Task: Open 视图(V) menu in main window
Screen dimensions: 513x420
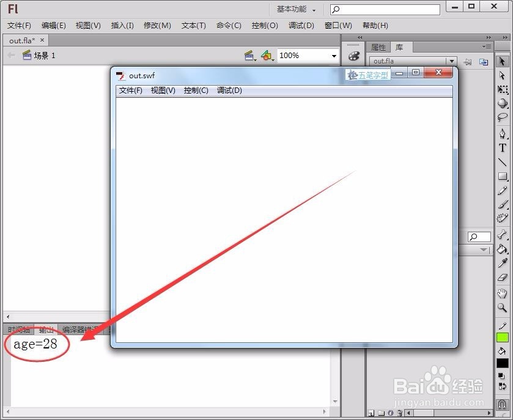Action: [88, 26]
